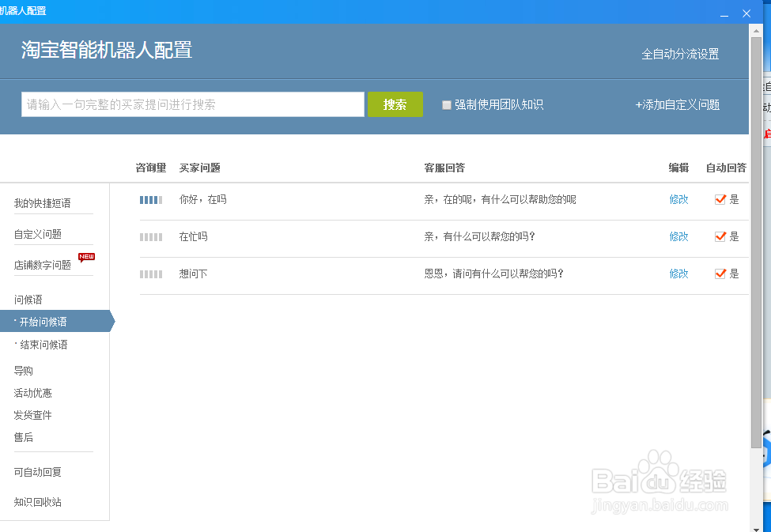This screenshot has width=771, height=532.
Task: Click the consultation volume bar for 想问下
Action: pos(151,274)
